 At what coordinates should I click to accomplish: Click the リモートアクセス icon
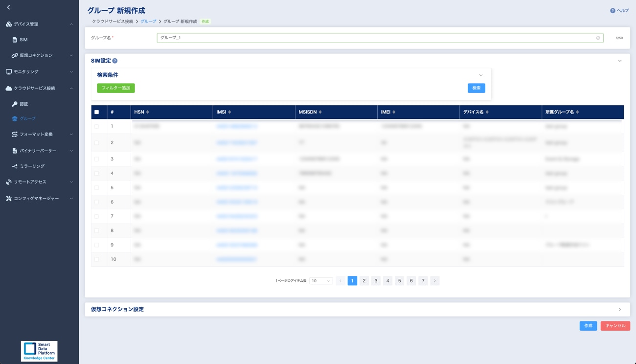(x=9, y=182)
